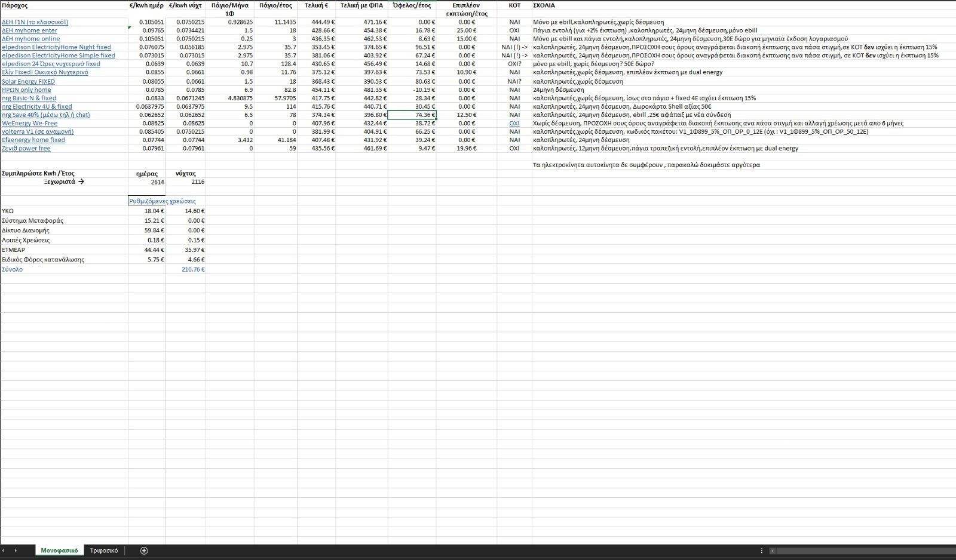Select the Δίκτυο Διανομής label cell
Screen dimensions: 956x560
pos(64,230)
